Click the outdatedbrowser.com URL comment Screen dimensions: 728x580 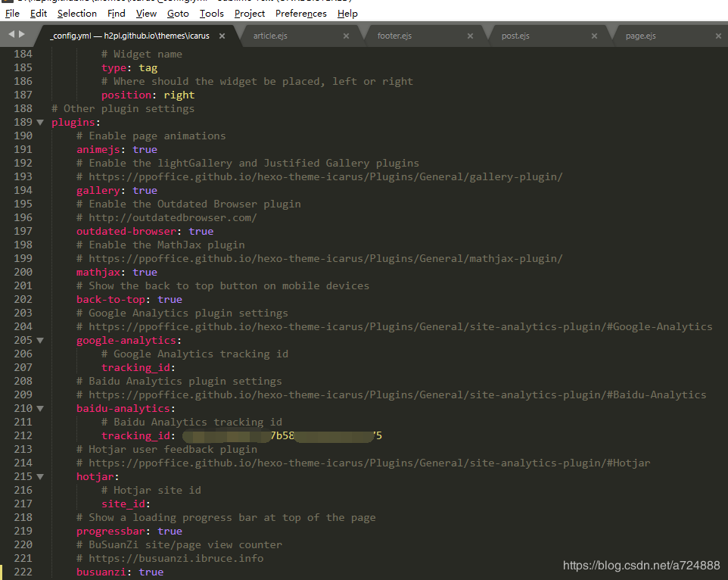[166, 217]
